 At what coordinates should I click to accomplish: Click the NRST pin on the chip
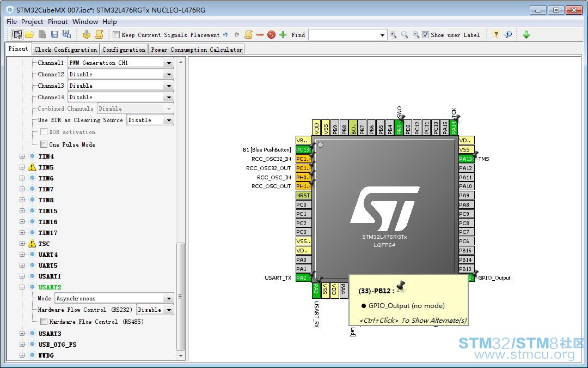(303, 195)
